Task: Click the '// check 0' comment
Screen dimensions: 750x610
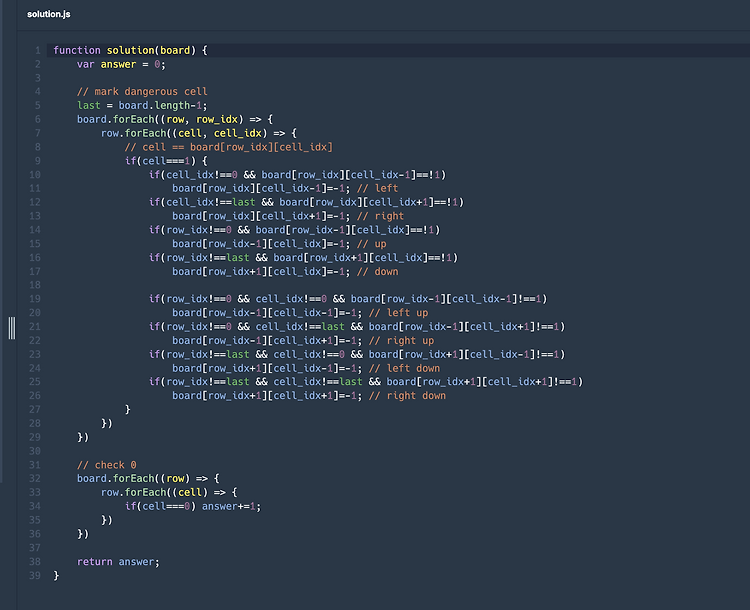Action: [x=107, y=465]
